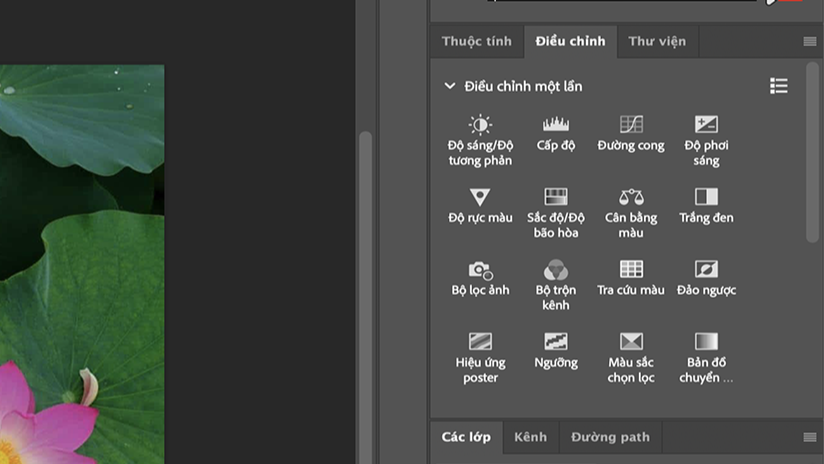Switch to the Thuộc tính tab
824x464 pixels.
(476, 42)
